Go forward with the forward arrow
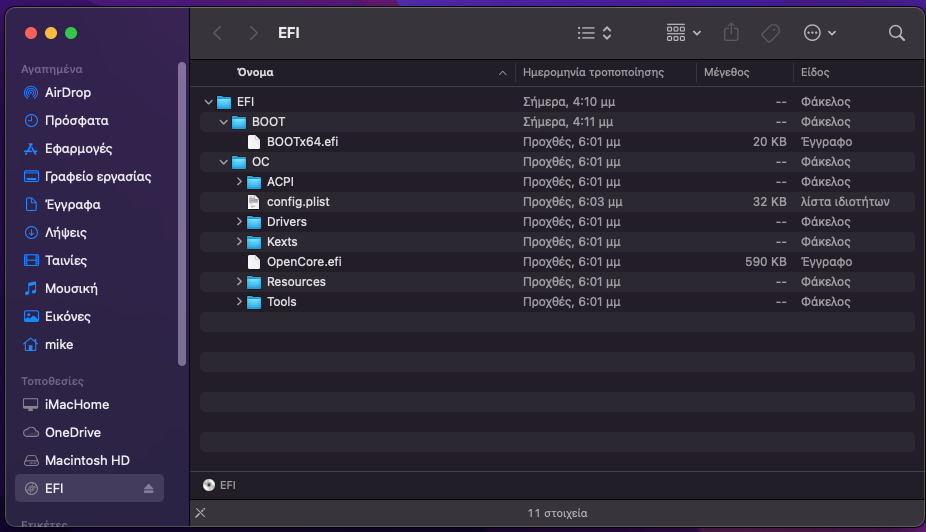Viewport: 926px width, 532px height. (253, 33)
